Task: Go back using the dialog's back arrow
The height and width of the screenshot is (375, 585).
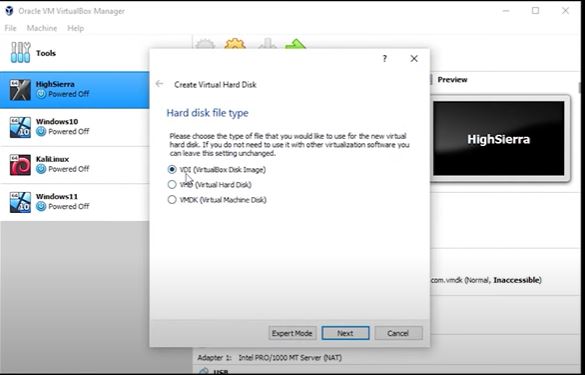Action: pos(160,84)
